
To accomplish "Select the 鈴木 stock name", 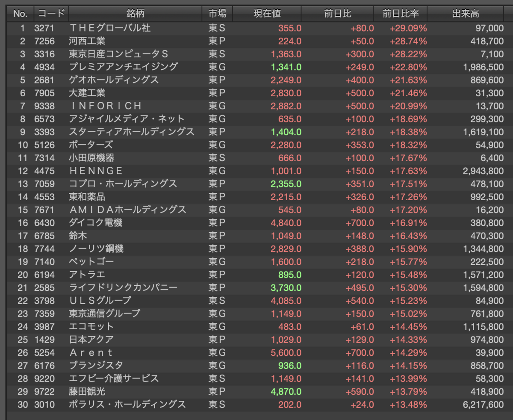I will (x=78, y=236).
